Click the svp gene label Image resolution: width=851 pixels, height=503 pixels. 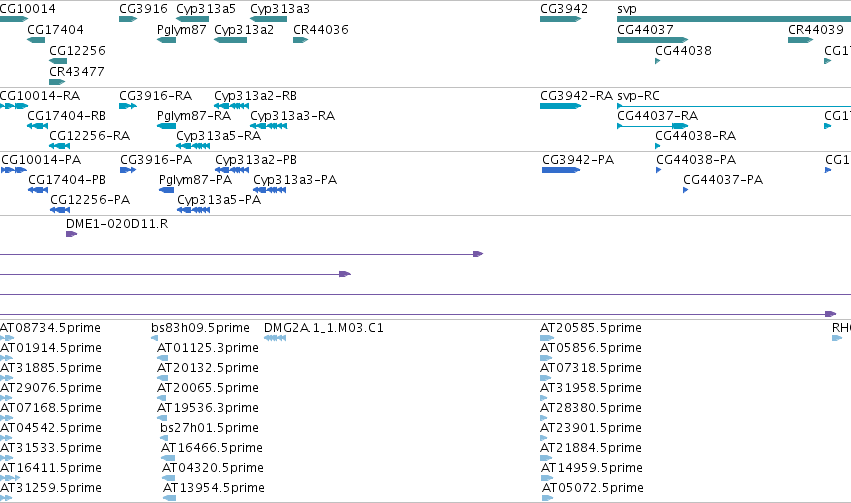click(627, 9)
